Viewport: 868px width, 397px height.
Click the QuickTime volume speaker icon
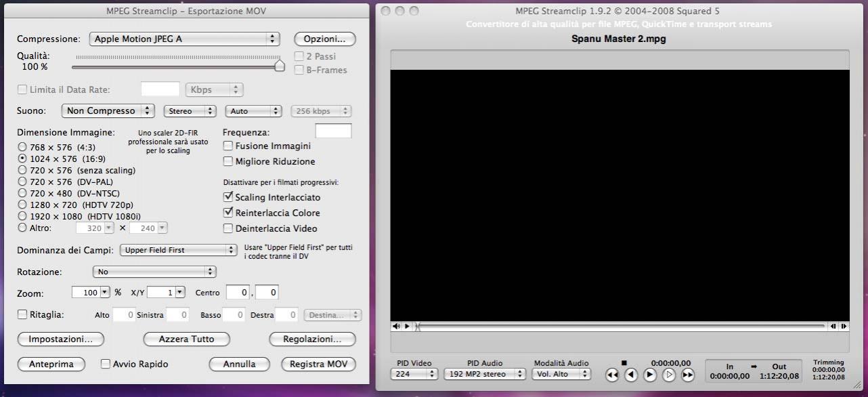[x=396, y=326]
